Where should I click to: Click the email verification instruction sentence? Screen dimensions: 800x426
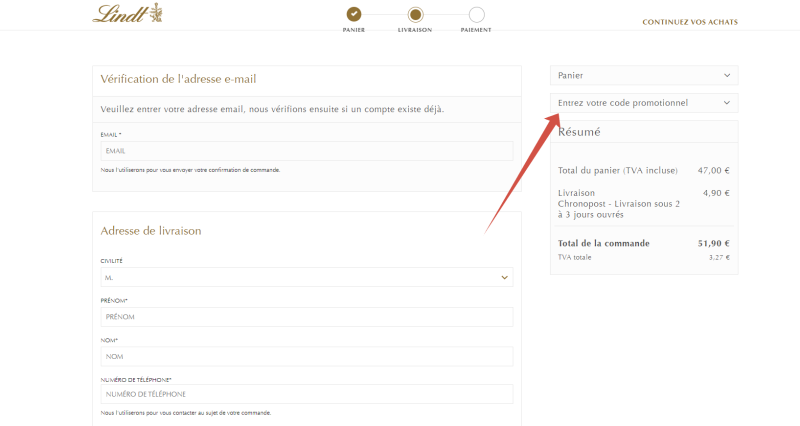[x=272, y=109]
